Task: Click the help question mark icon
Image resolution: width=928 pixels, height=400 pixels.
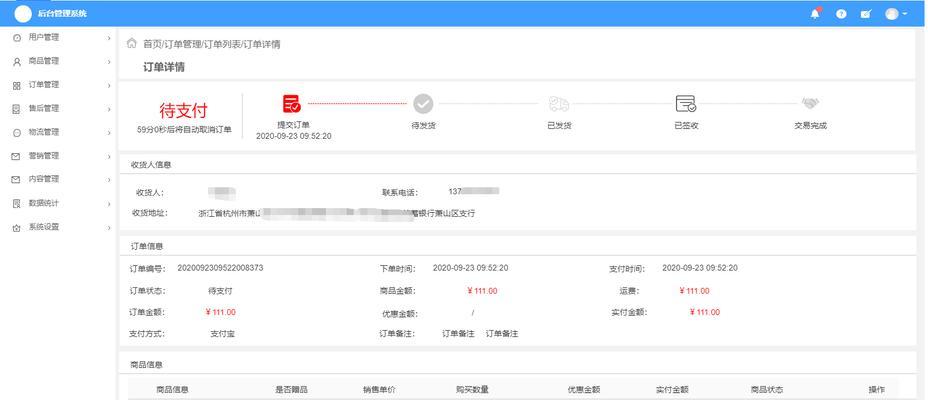Action: [x=841, y=14]
